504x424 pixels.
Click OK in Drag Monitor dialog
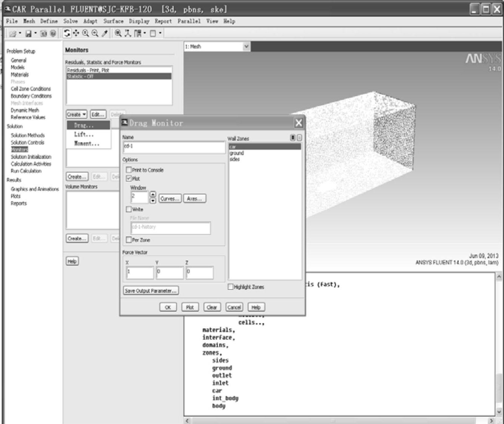click(168, 307)
